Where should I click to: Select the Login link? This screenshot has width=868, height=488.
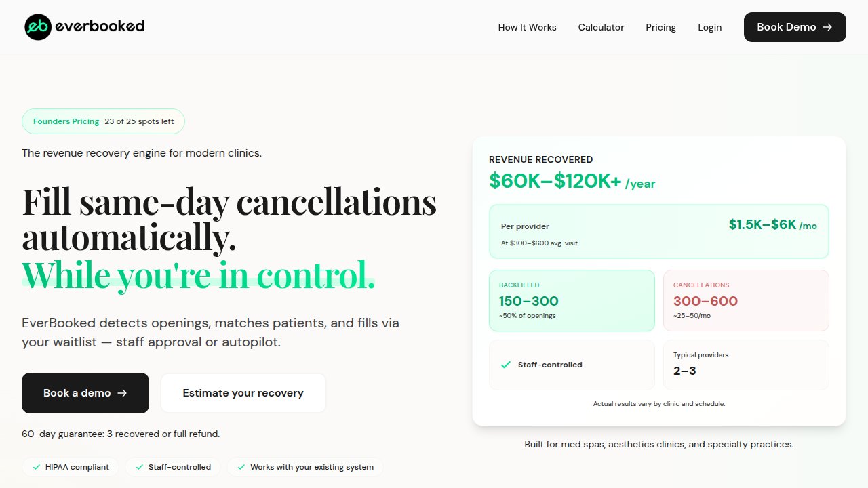(x=709, y=27)
